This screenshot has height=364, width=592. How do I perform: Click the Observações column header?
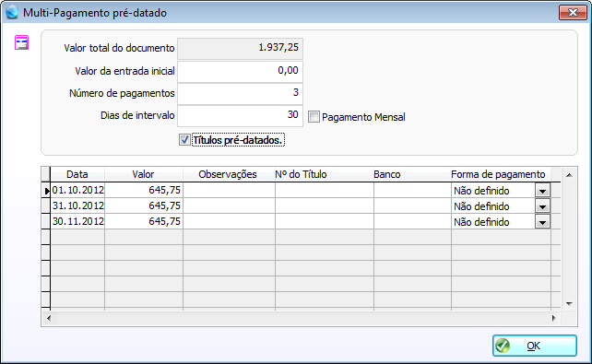pos(230,174)
